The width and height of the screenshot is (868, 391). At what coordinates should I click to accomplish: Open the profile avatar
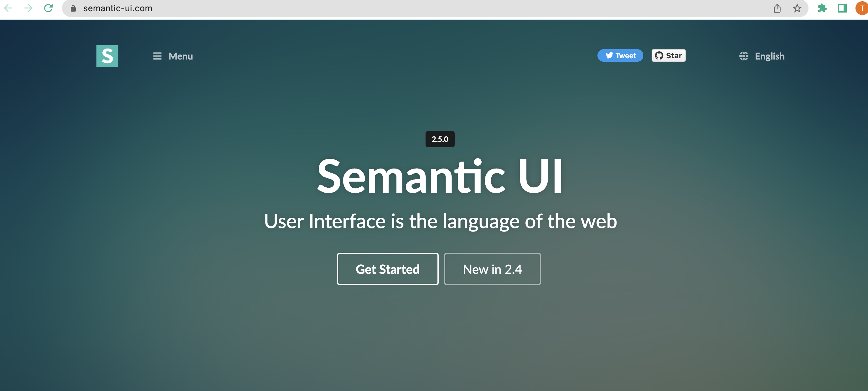click(862, 8)
